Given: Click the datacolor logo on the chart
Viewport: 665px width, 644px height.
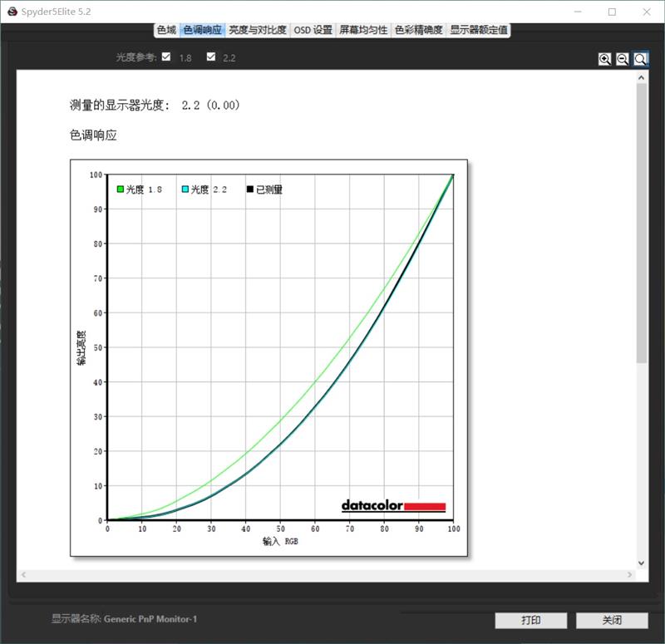Looking at the screenshot, I should click(391, 503).
